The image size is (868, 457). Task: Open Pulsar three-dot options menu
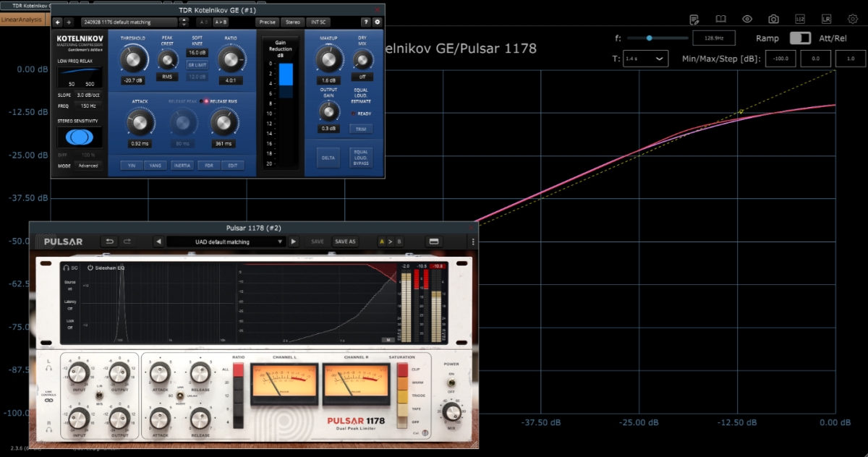[474, 242]
